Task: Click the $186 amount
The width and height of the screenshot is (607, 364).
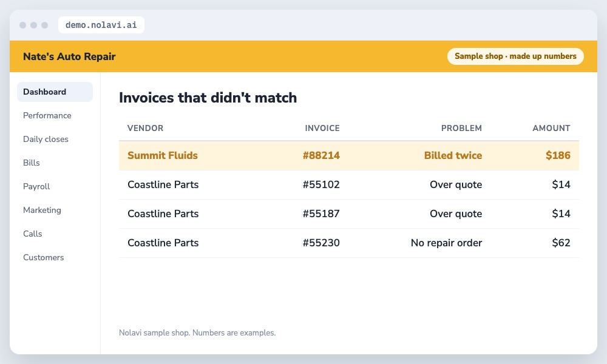Action: 558,155
